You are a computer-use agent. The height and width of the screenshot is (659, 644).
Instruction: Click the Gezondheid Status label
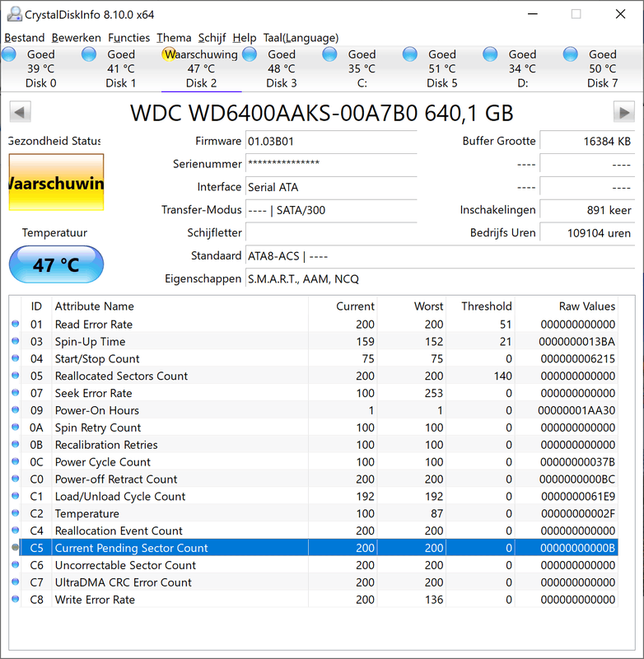54,141
